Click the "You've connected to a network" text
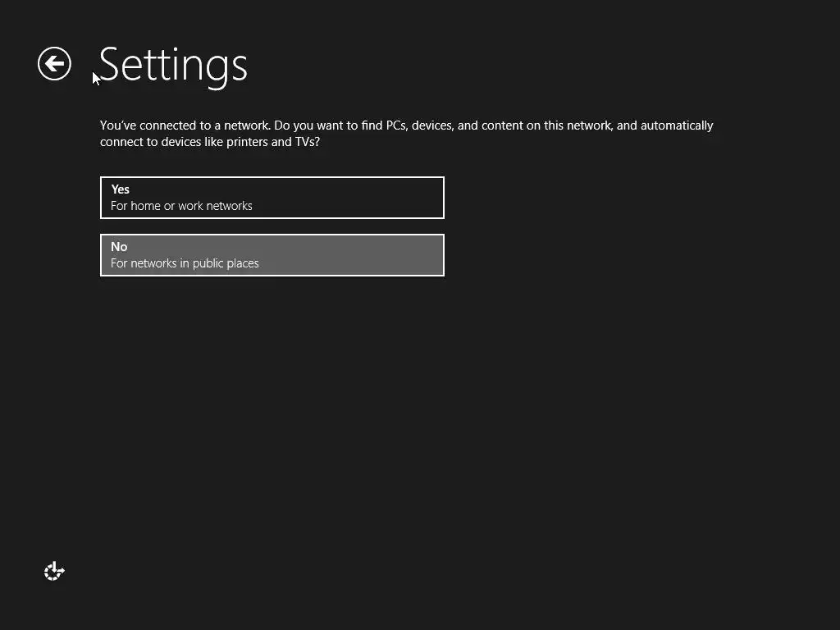This screenshot has width=840, height=630. (185, 126)
